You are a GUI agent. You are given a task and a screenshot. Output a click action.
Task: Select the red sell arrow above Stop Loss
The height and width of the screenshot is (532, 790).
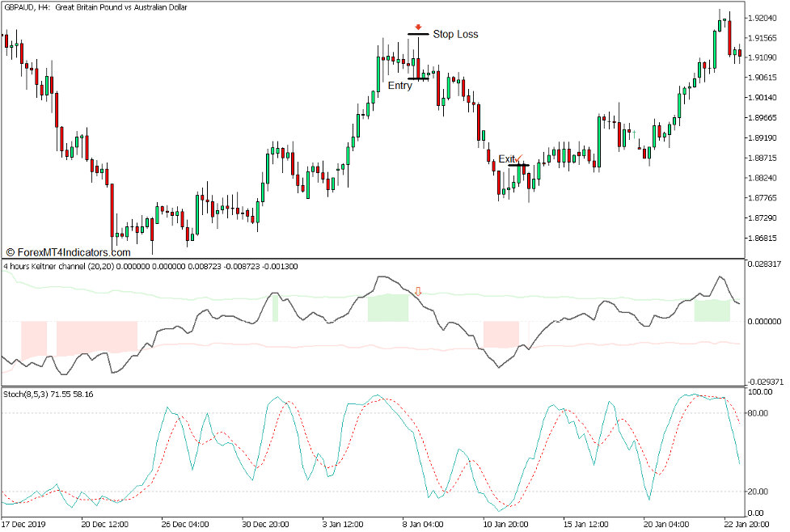click(x=418, y=27)
